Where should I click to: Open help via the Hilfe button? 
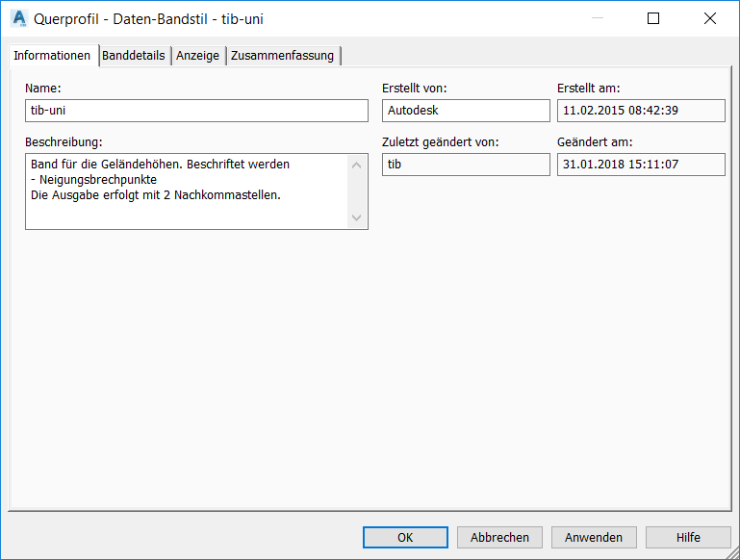pos(688,537)
